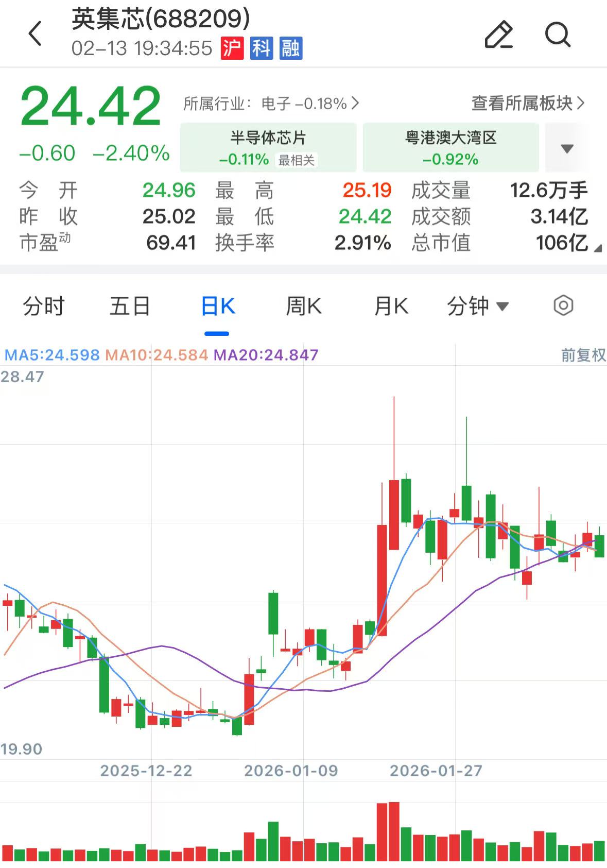Tap the highest red volume bar
The image size is (607, 868).
coord(394,831)
